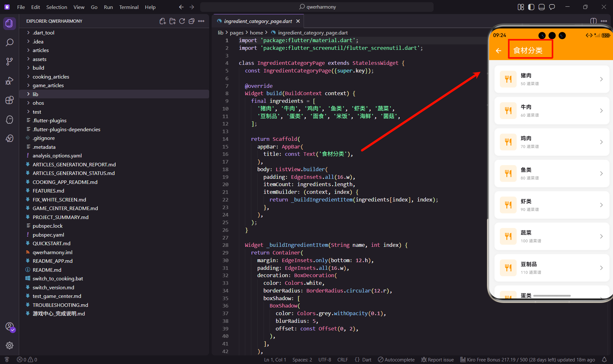
Task: Toggle the primary side bar layout button
Action: tap(531, 7)
